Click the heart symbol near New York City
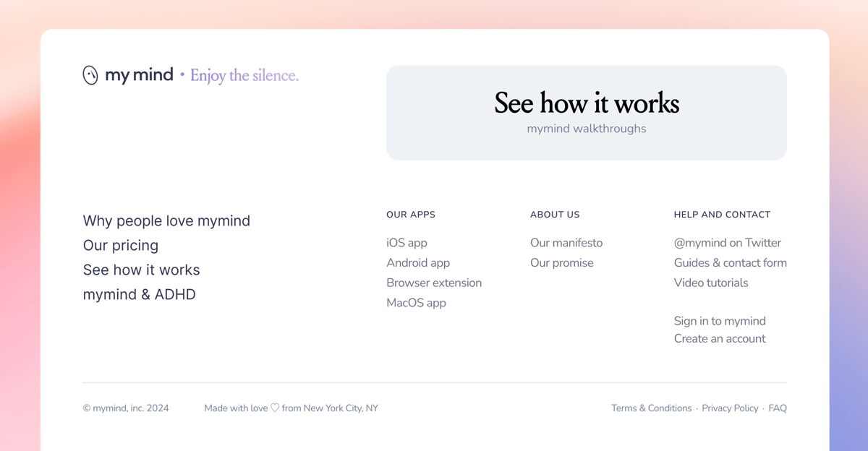Screen dimensions: 868x451 pyautogui.click(x=273, y=407)
